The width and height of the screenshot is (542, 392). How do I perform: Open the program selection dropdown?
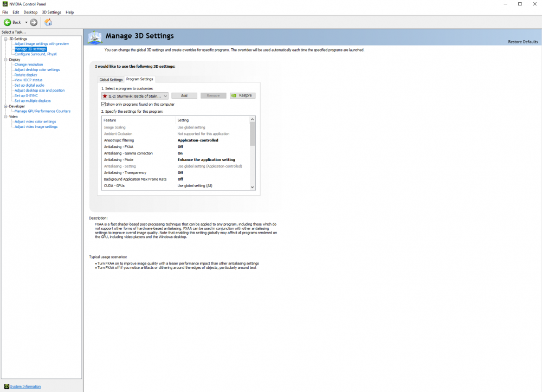point(165,95)
